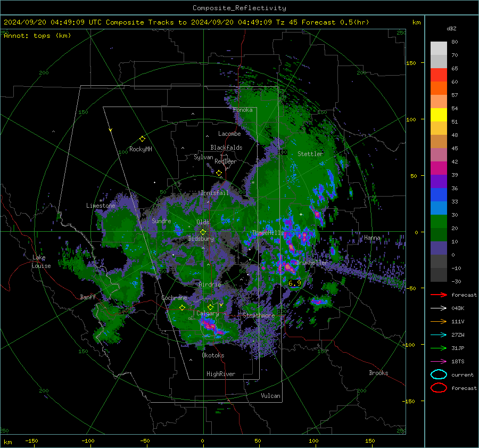The width and height of the screenshot is (479, 448).
Task: Click the Innisfail city label
Action: click(214, 193)
